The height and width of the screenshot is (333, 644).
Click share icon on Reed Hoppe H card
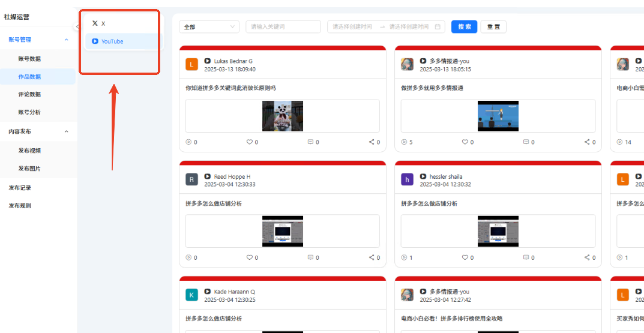[x=372, y=257]
